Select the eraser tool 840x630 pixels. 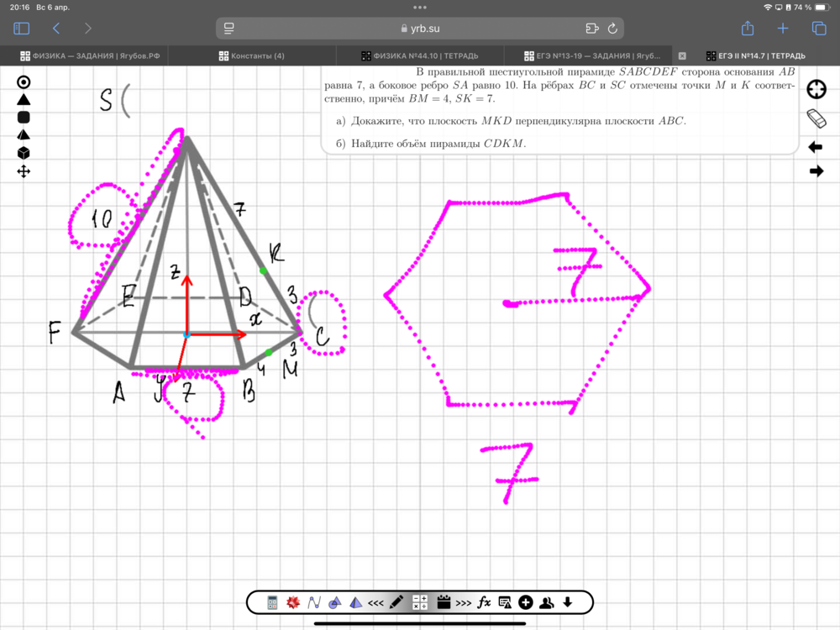(x=816, y=118)
